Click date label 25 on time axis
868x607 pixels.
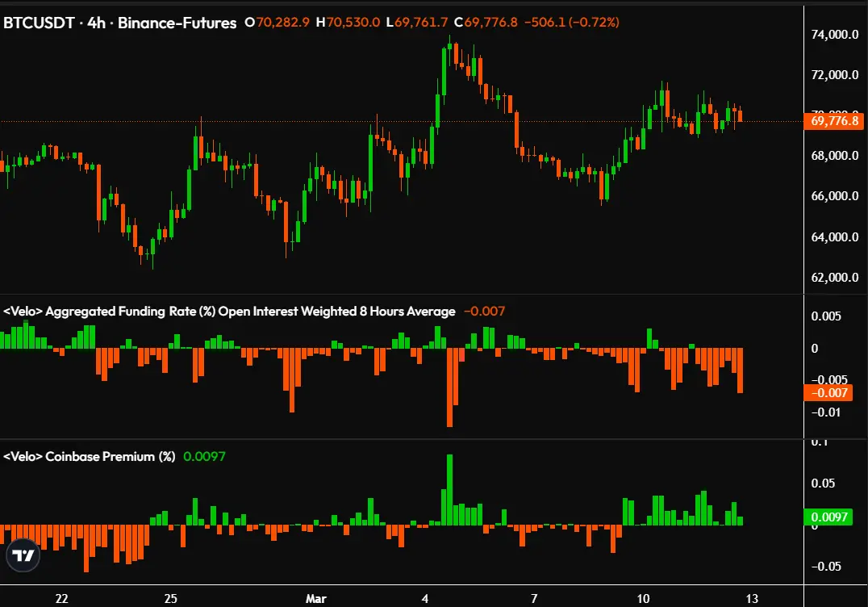(x=170, y=599)
